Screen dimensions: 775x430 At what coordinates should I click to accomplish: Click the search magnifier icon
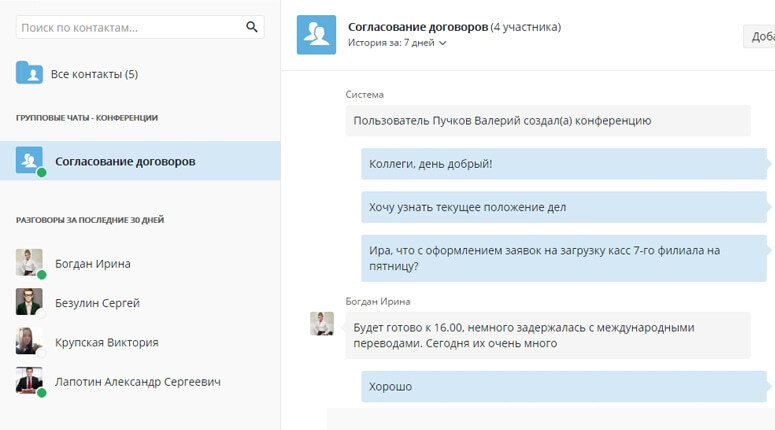click(252, 27)
